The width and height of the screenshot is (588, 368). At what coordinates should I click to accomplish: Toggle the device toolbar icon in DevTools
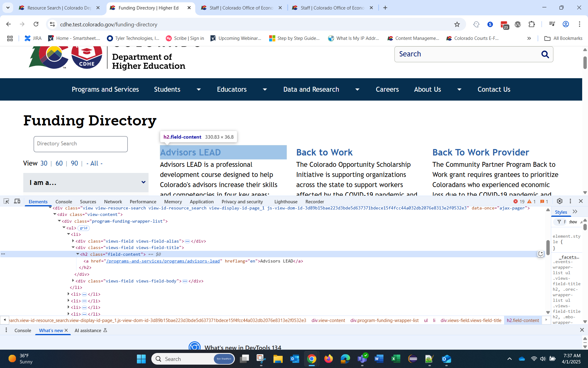[17, 201]
